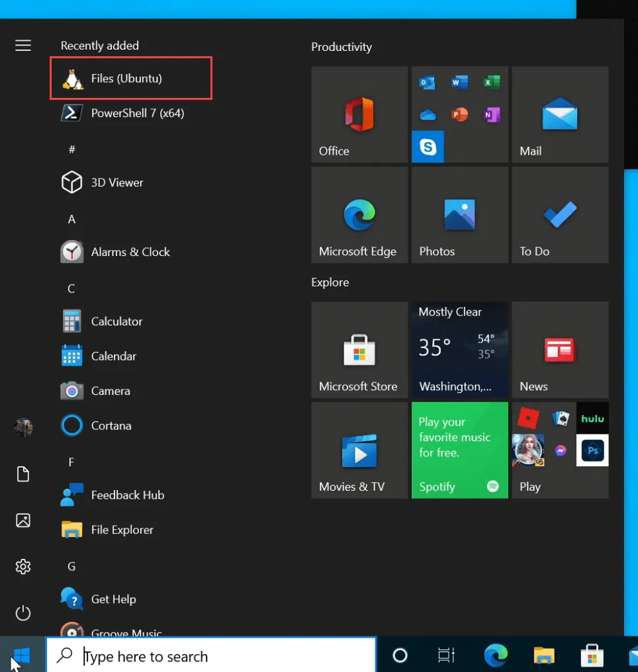Image resolution: width=638 pixels, height=672 pixels.
Task: Jump using the G letter header
Action: 71,567
